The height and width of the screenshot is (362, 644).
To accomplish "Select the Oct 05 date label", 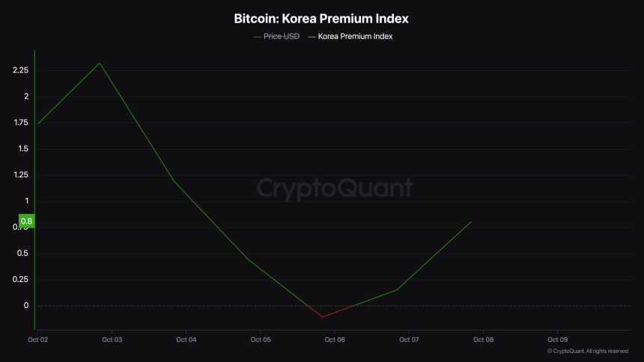I will click(261, 340).
